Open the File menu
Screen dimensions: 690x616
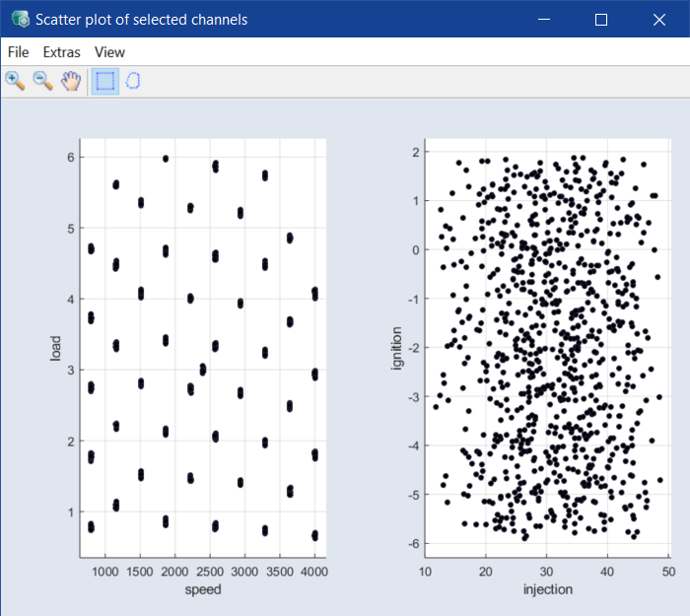click(18, 52)
